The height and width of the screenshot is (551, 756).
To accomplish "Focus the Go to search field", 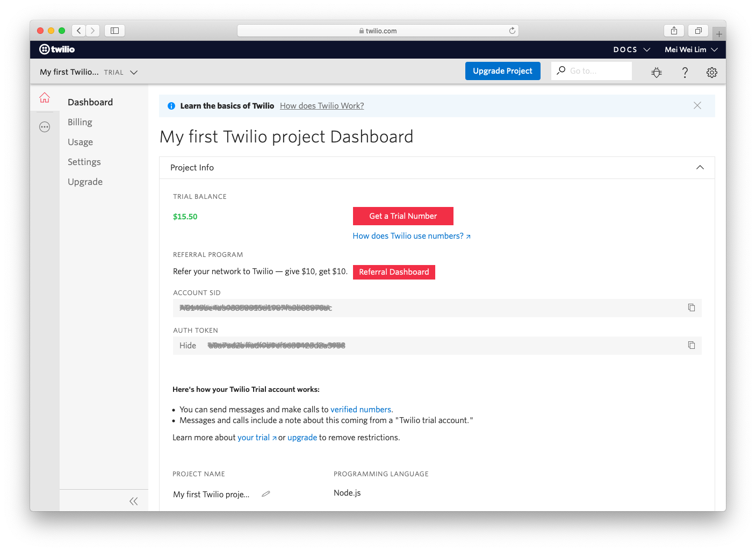I will tap(596, 71).
